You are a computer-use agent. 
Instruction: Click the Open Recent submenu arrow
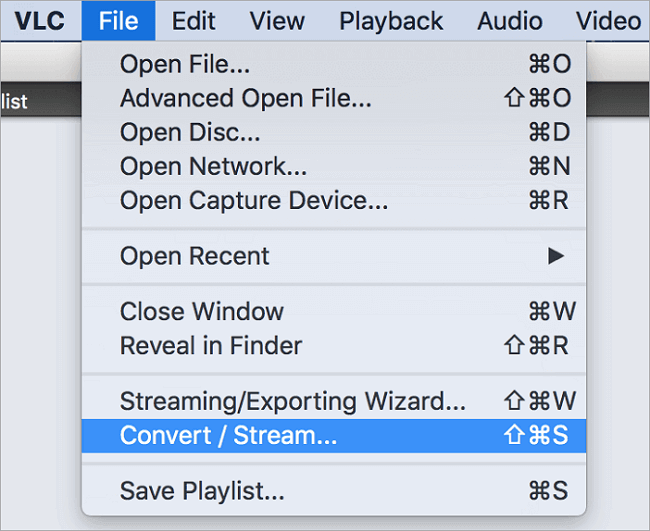(x=556, y=255)
